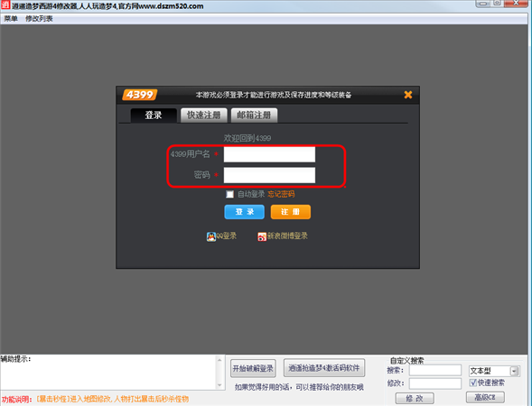Choose 新浪微博登录 link text
532x406 pixels.
point(287,235)
